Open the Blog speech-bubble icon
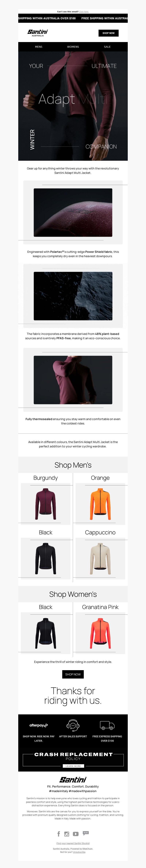 pos(86,833)
